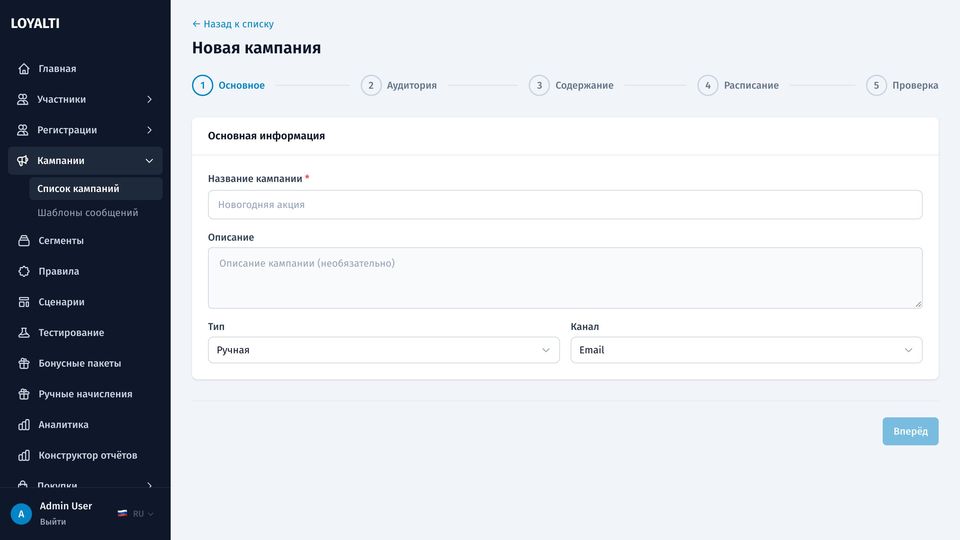Click the textarea resize handle
This screenshot has height=540, width=960.
[x=918, y=304]
